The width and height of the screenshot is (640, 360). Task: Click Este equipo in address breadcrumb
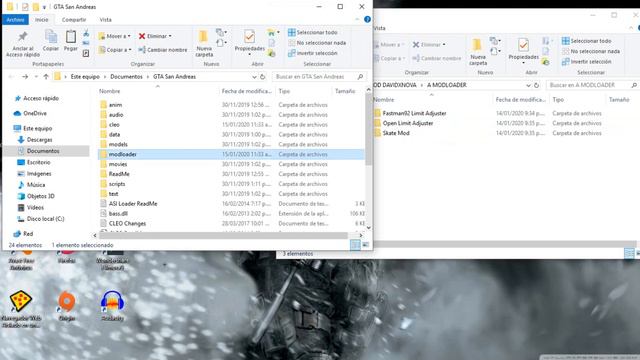tap(85, 77)
